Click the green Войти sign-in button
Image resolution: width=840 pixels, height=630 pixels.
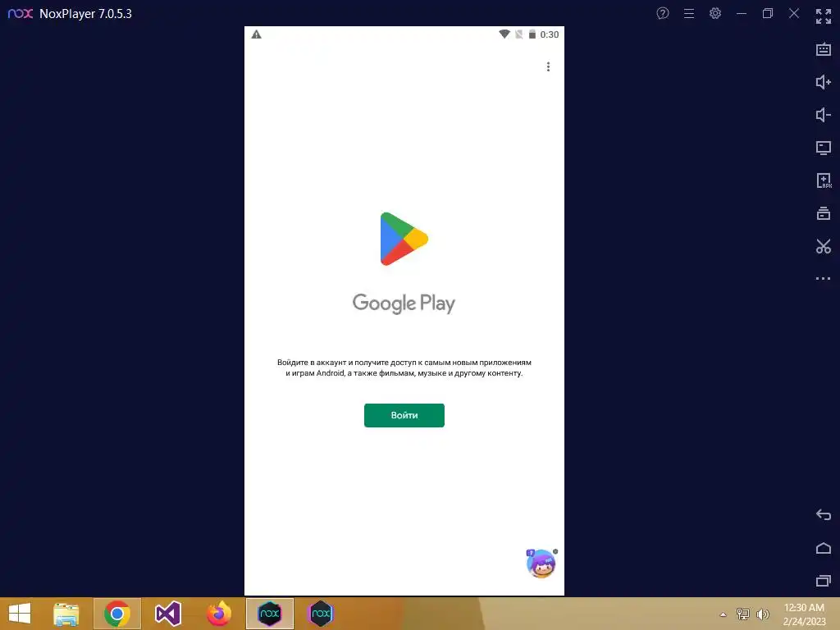click(404, 415)
